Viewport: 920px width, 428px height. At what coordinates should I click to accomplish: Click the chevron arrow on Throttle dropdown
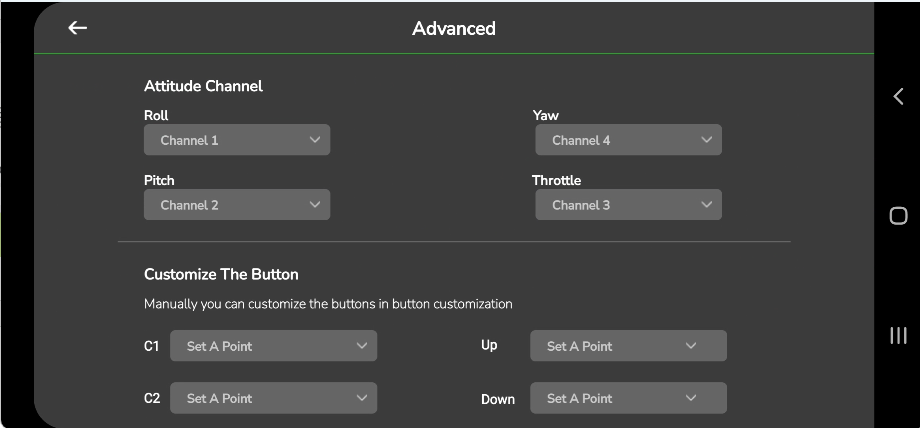(x=706, y=205)
